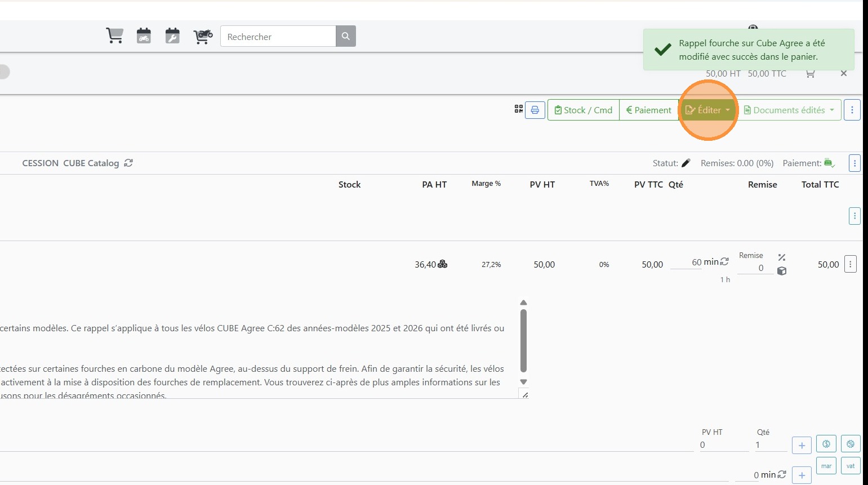868x485 pixels.
Task: Click the small cart icon beside 50,00 TTC
Action: tap(810, 73)
